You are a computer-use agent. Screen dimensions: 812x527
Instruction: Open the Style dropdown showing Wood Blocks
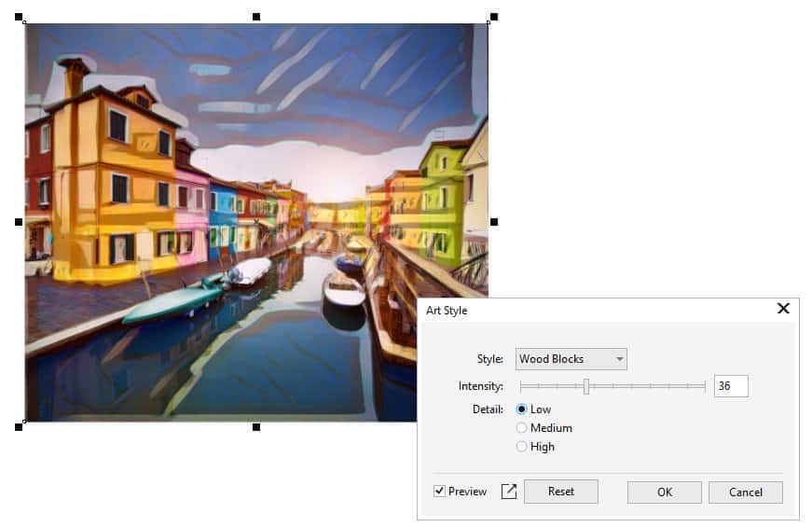(571, 359)
